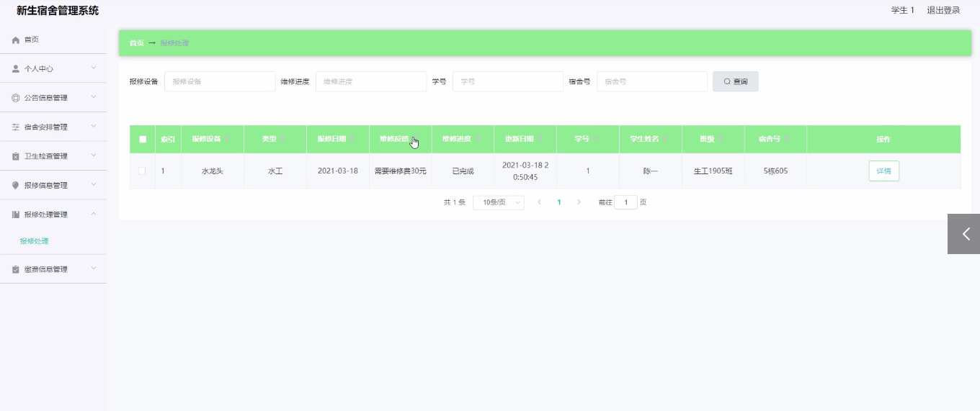Select 报修处理 submenu item

(35, 241)
